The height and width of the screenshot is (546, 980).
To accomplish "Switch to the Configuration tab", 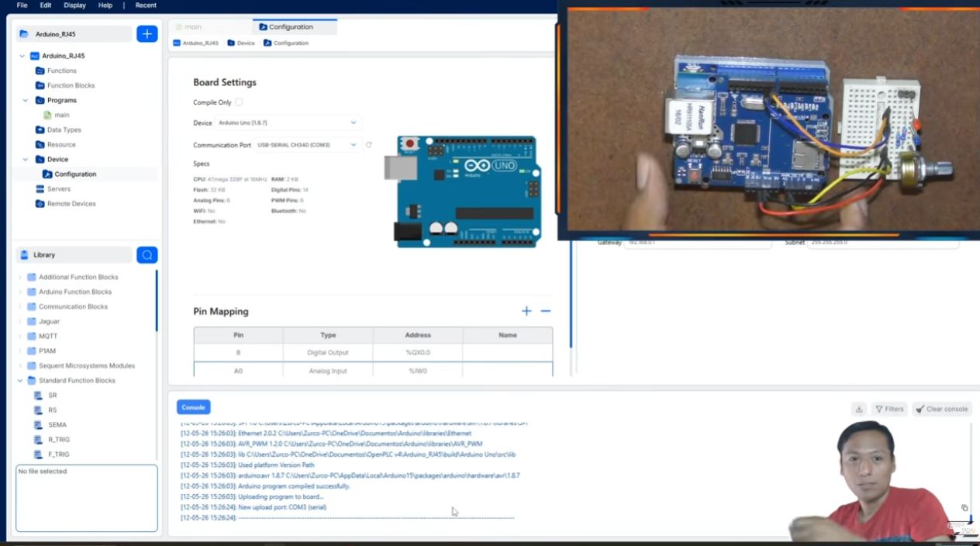I will (x=295, y=27).
